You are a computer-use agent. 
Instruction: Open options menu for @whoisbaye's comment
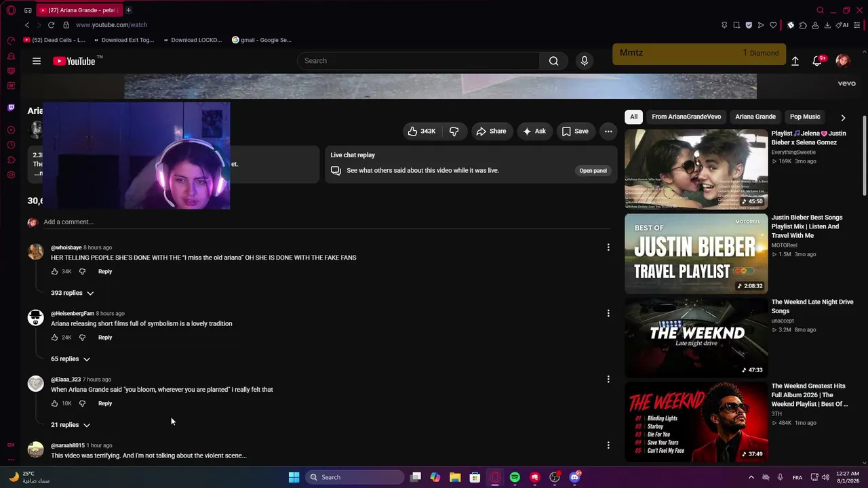(608, 247)
